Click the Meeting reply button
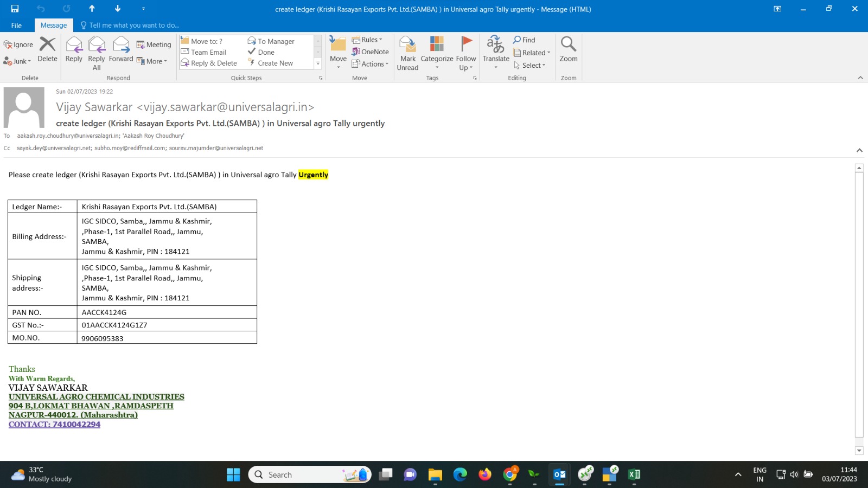 pos(154,45)
